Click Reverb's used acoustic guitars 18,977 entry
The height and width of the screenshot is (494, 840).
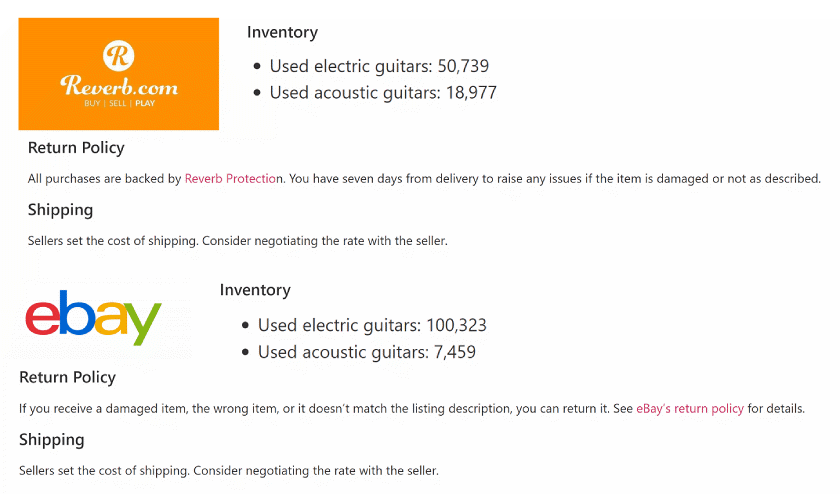pos(383,93)
